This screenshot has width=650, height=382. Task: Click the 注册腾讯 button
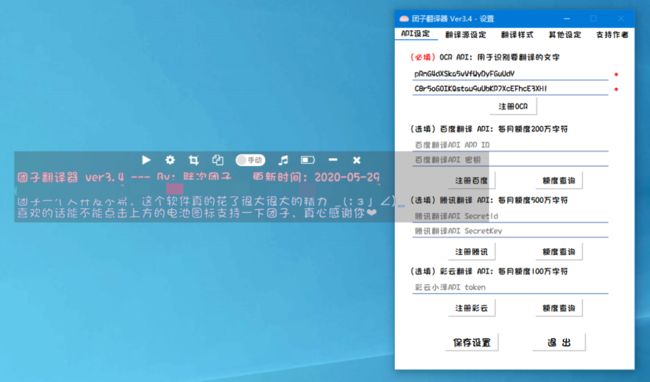[x=471, y=251]
